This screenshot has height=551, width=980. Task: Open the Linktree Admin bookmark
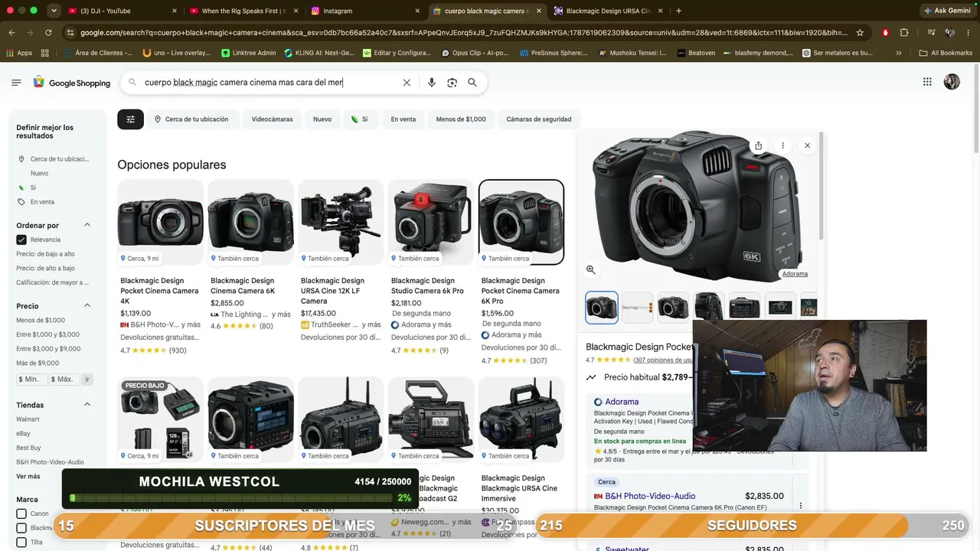pos(249,53)
